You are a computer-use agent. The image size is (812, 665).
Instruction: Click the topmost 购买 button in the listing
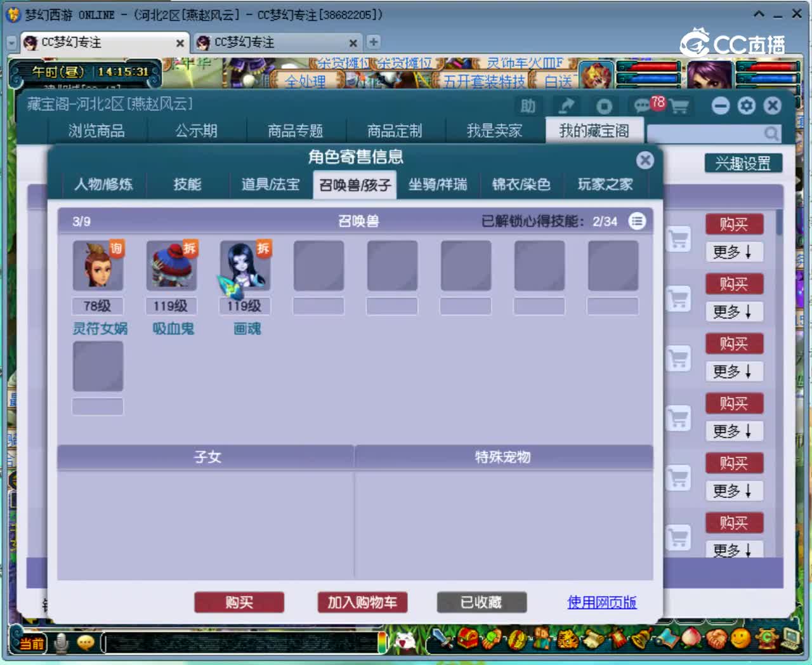click(734, 224)
